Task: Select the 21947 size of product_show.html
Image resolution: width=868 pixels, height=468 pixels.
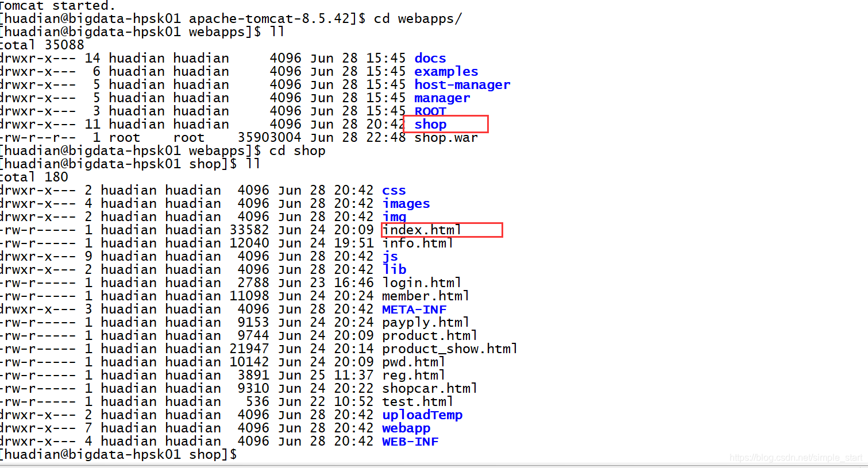Action: tap(249, 349)
